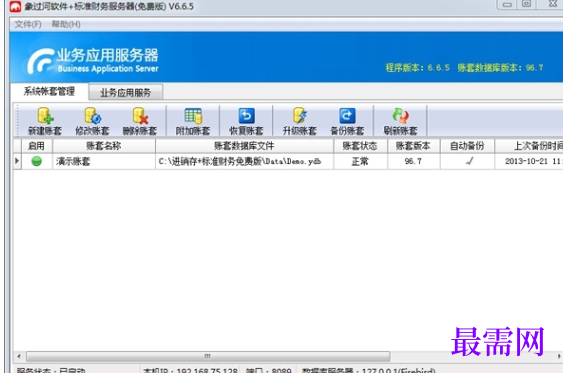The height and width of the screenshot is (373, 563).
Task: Click the 新建账套 (new account set) icon
Action: pyautogui.click(x=45, y=121)
